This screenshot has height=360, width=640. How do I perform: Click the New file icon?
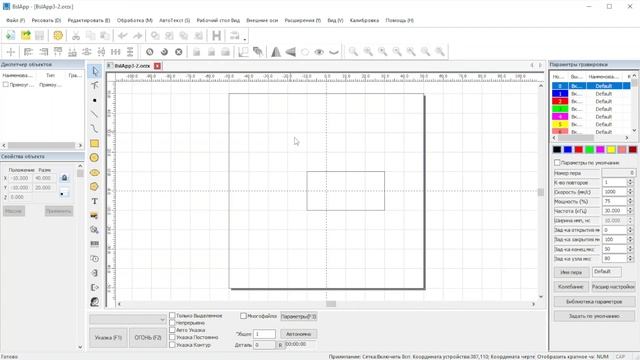[x=10, y=36]
